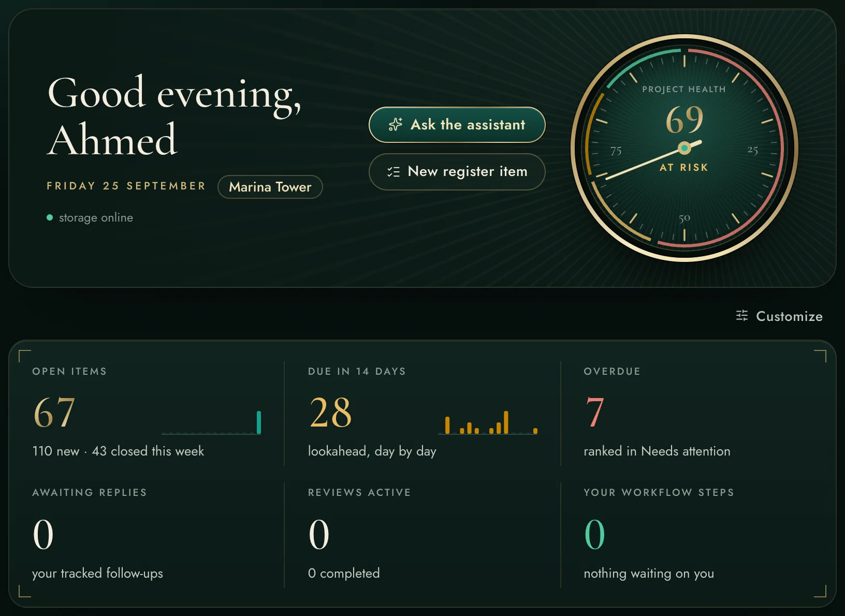This screenshot has width=845, height=616.
Task: Click the REVIEWS ACTIVE heading
Action: (359, 492)
